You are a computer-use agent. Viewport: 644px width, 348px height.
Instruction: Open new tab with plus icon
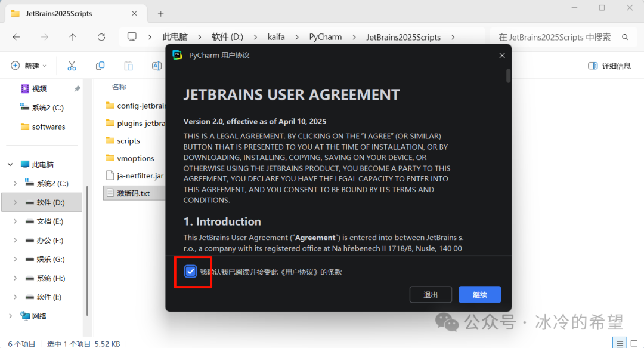click(x=160, y=13)
